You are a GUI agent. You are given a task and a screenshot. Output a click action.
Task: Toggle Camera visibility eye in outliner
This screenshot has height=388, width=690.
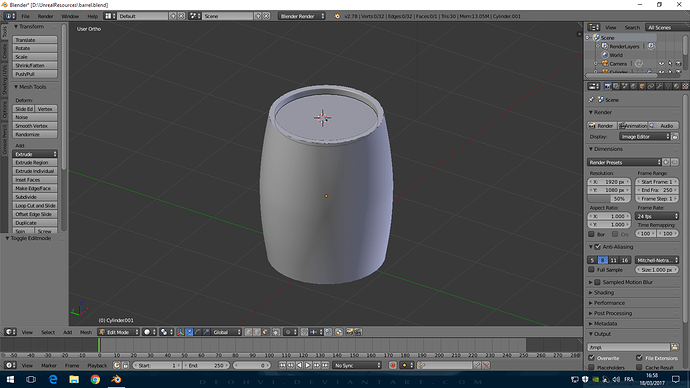(661, 64)
